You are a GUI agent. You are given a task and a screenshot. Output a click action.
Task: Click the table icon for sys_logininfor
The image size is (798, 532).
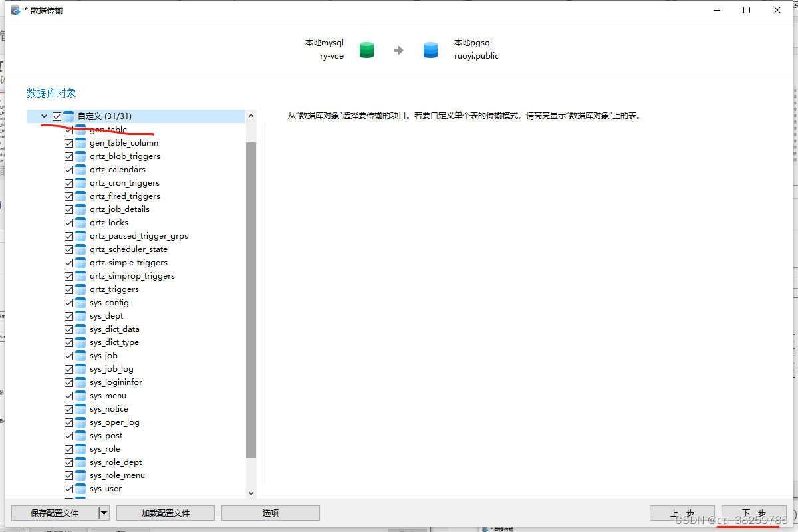click(80, 382)
